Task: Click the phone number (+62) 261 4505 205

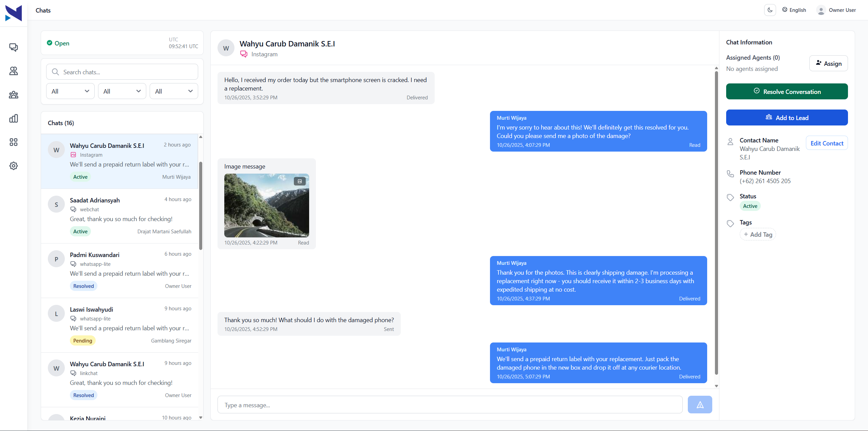Action: pyautogui.click(x=765, y=181)
